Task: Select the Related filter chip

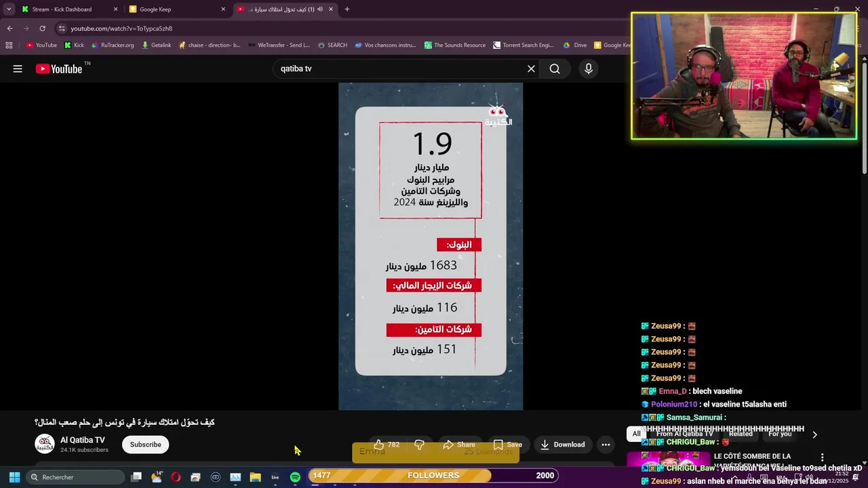Action: pos(741,434)
